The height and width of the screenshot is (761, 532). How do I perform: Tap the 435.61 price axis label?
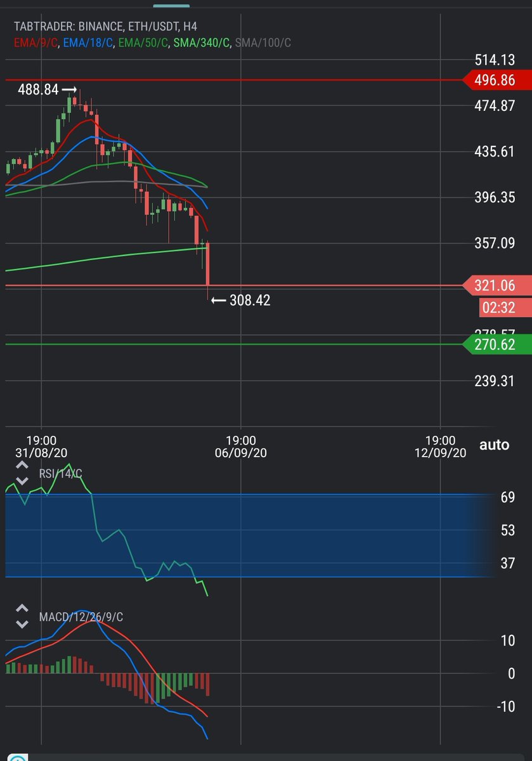click(x=495, y=152)
